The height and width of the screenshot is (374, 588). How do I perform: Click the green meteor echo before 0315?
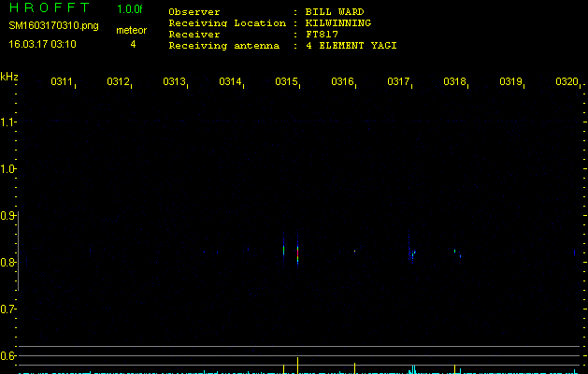(284, 251)
